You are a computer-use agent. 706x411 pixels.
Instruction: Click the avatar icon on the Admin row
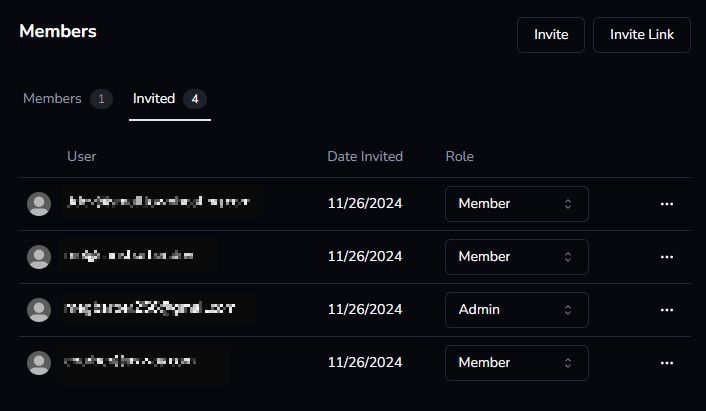pyautogui.click(x=39, y=310)
